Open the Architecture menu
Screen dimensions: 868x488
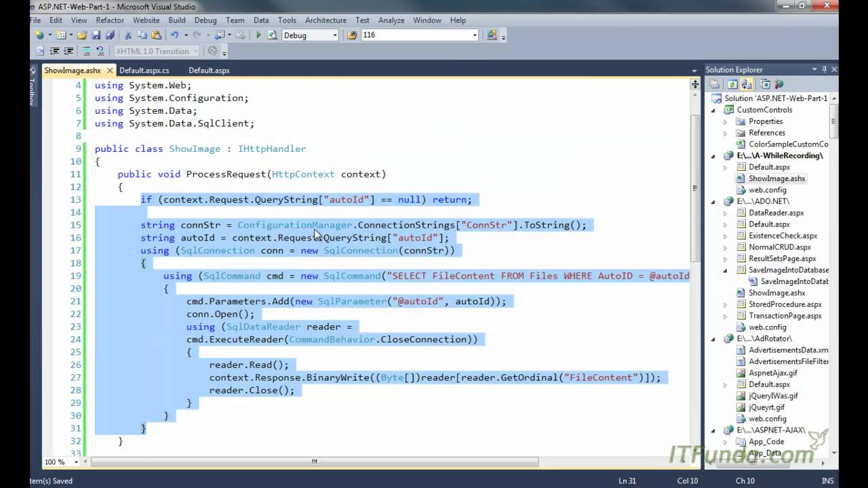point(325,20)
